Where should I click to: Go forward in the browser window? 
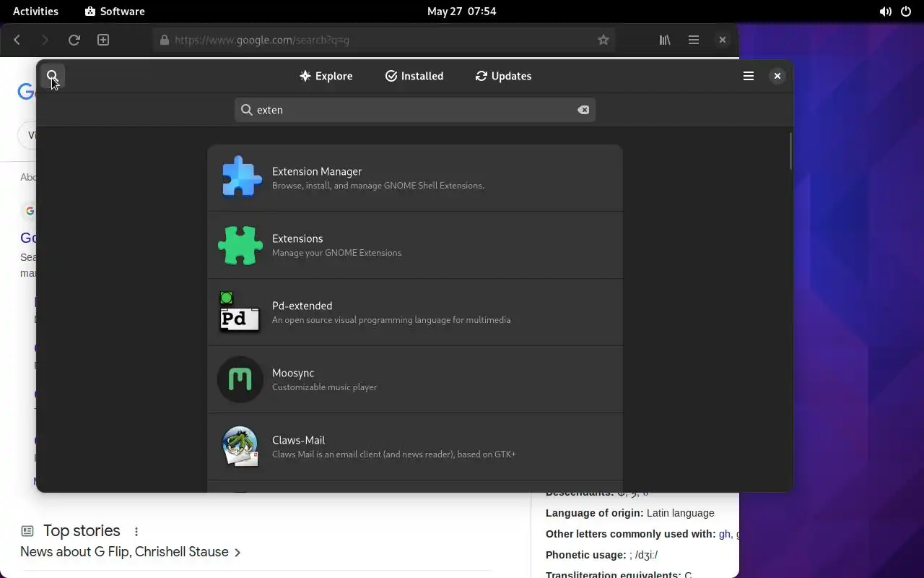(45, 40)
